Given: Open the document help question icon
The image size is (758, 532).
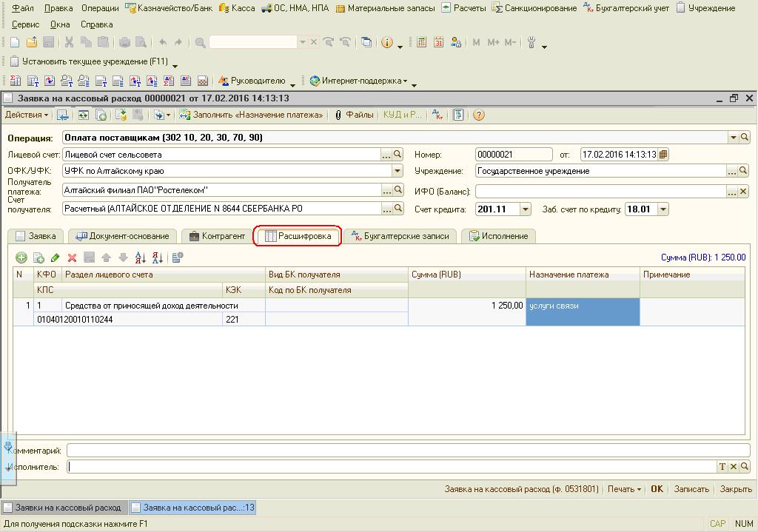Looking at the screenshot, I should [479, 115].
